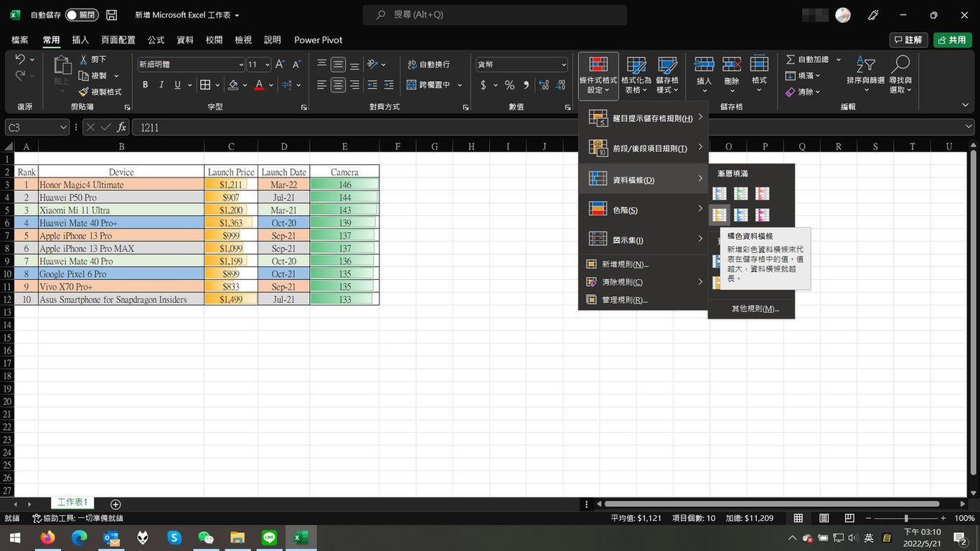
Task: Open the Power Pivot ribbon tab
Action: [318, 40]
